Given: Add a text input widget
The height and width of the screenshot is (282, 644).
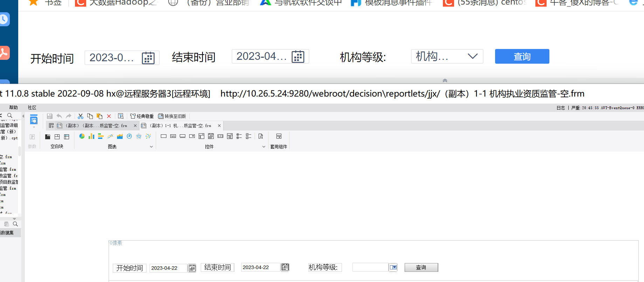Looking at the screenshot, I should click(164, 136).
